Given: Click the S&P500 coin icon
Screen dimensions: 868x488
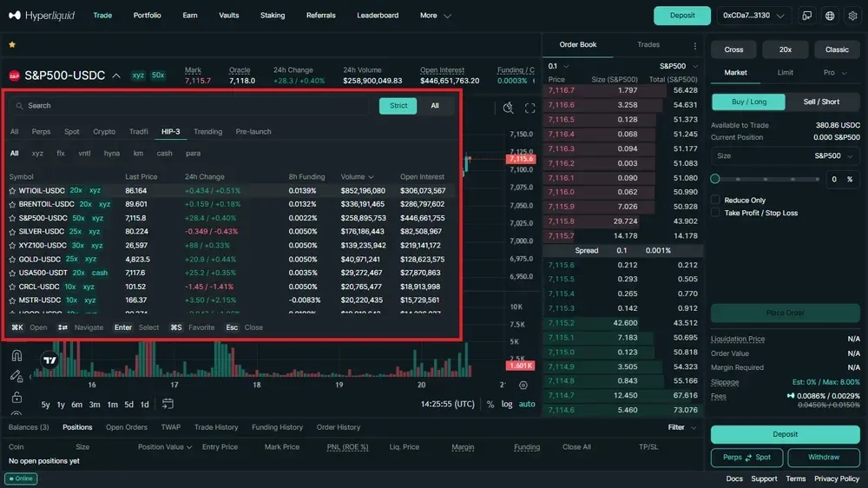Looking at the screenshot, I should pos(15,76).
